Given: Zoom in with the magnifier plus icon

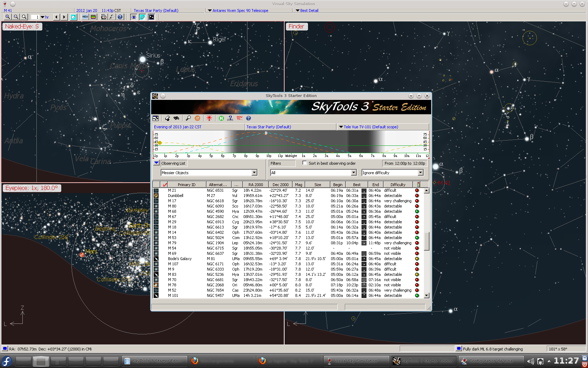Looking at the screenshot, I should [x=7, y=17].
